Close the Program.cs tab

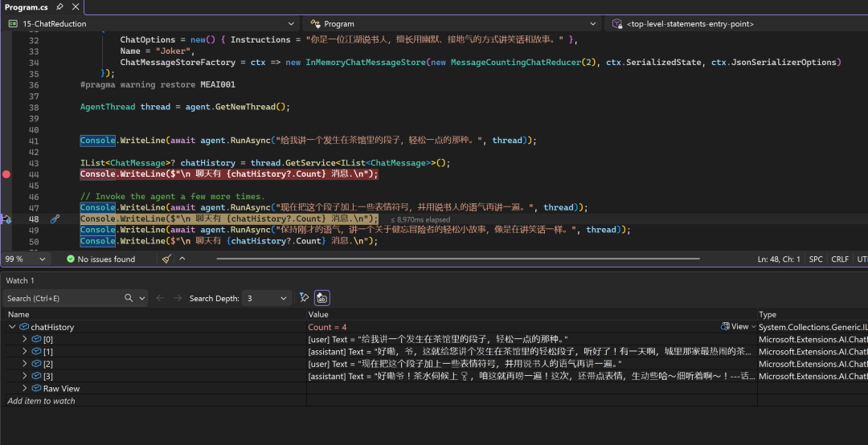[74, 7]
